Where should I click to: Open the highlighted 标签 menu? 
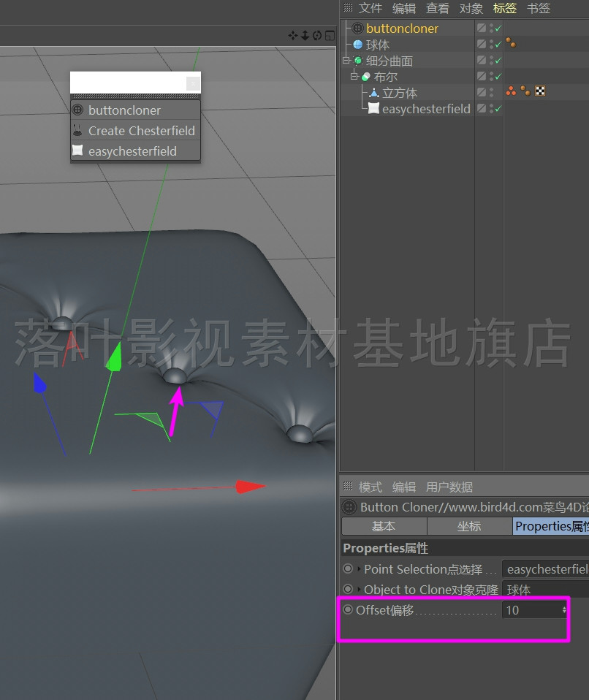tap(505, 8)
